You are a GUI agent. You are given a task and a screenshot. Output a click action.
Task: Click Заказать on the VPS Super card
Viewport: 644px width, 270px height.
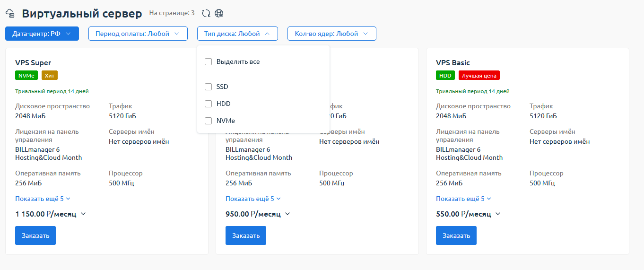tap(35, 235)
